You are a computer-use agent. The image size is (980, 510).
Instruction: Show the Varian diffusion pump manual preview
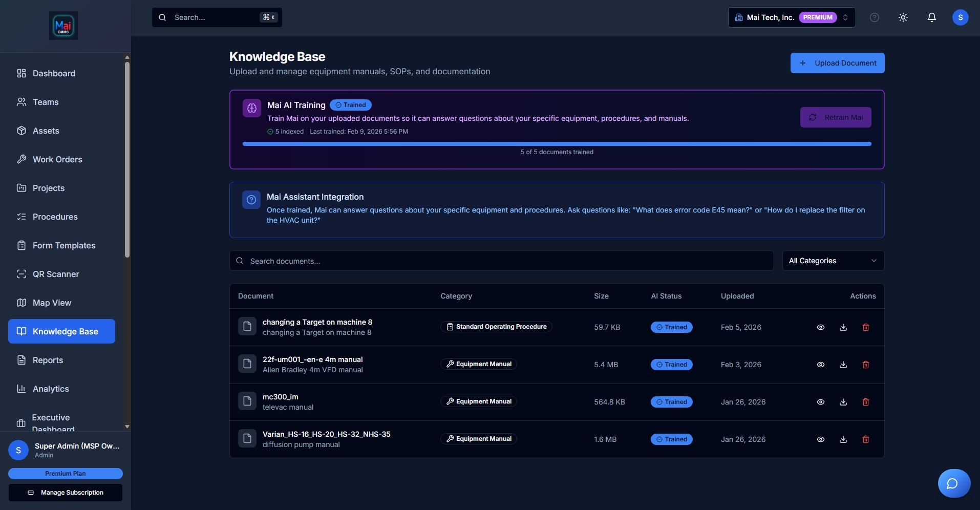point(821,439)
